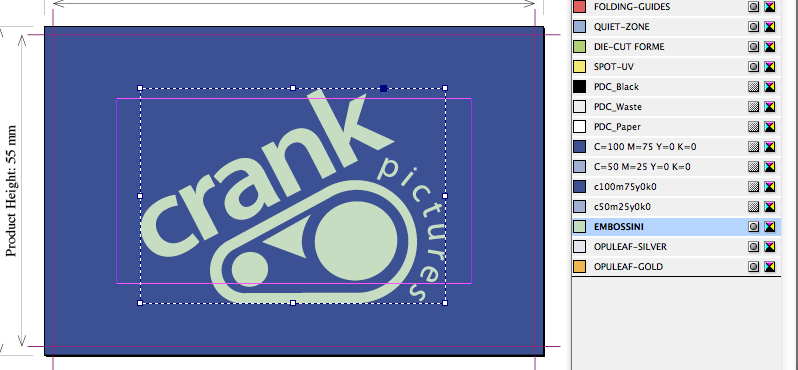The width and height of the screenshot is (798, 370).
Task: Click the Product Height: 55 mm label
Action: click(x=12, y=191)
